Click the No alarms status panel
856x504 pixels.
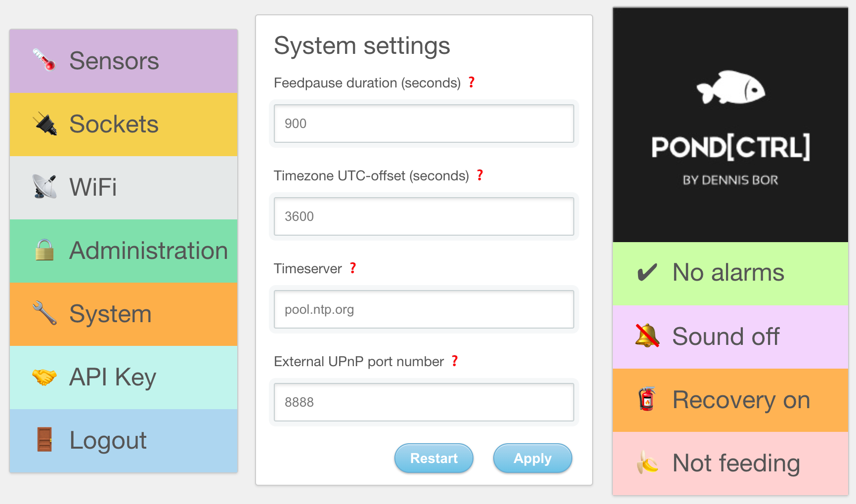point(730,273)
